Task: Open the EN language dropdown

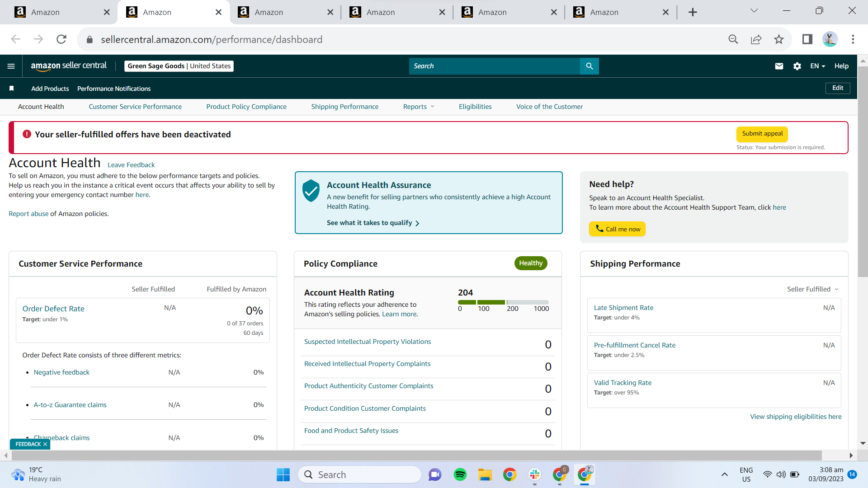Action: (818, 66)
